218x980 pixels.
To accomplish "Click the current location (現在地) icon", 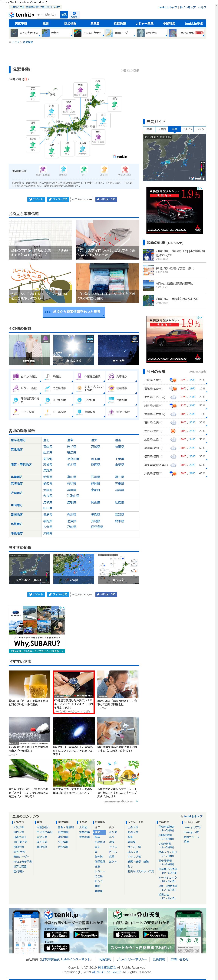I will click(74, 14).
